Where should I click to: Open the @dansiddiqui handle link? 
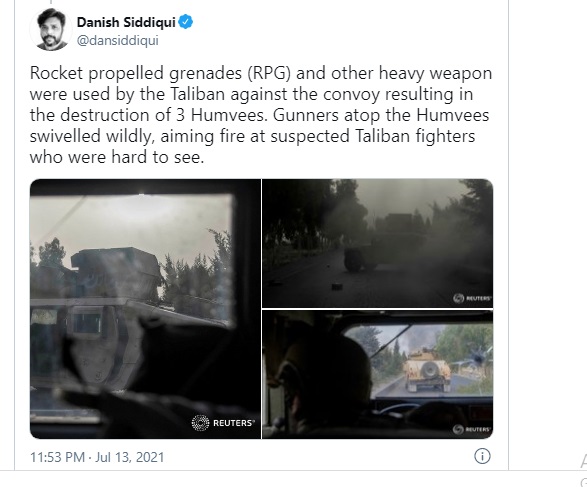118,40
